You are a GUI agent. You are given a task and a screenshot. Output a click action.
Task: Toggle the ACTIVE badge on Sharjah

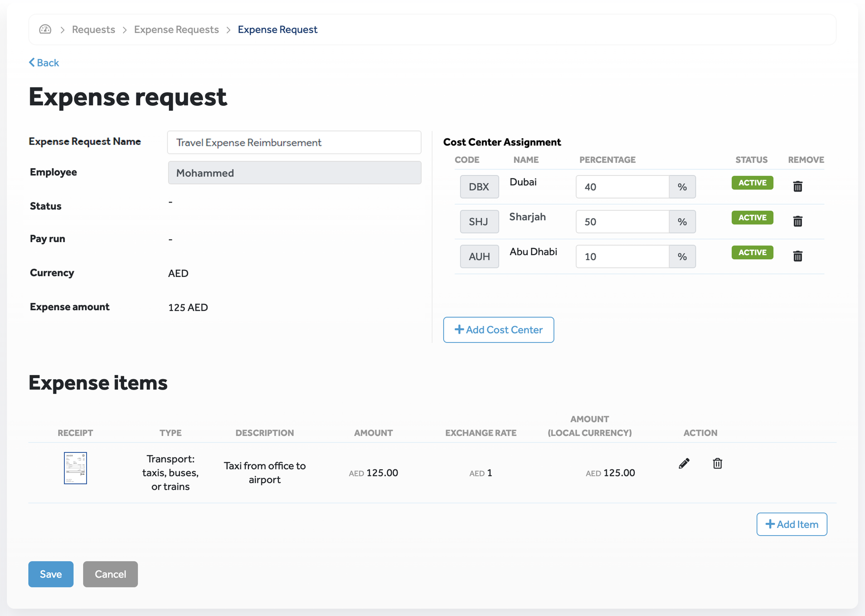coord(752,217)
